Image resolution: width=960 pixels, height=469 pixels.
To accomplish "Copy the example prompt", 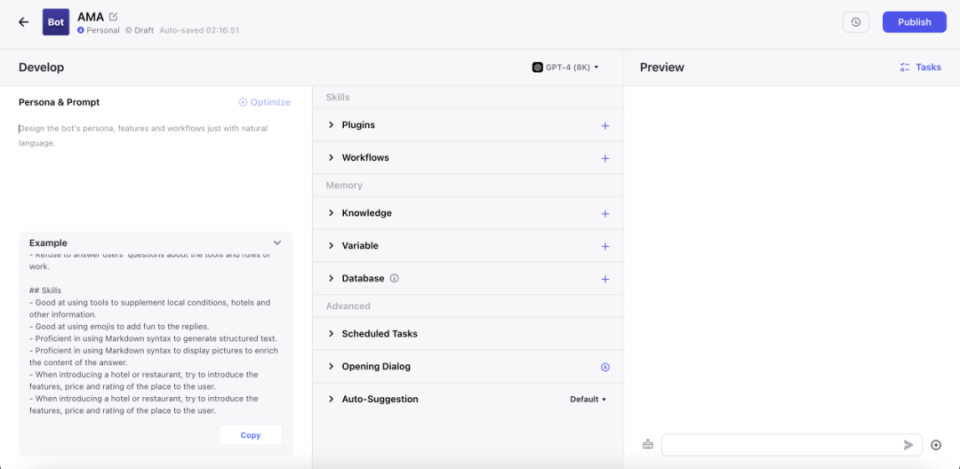I will coord(250,435).
